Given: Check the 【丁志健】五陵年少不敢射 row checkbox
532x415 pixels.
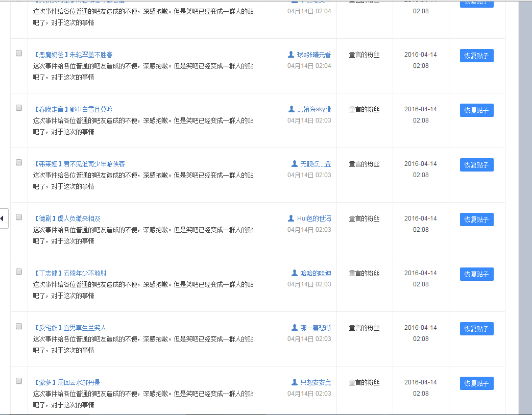Looking at the screenshot, I should (x=19, y=272).
